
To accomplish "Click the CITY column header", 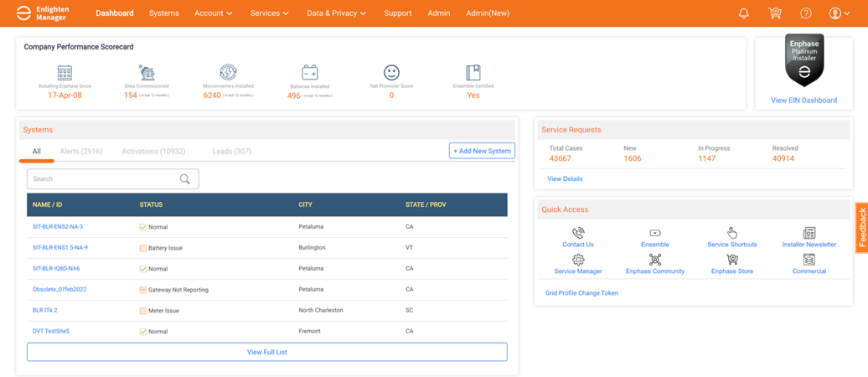I will [306, 204].
